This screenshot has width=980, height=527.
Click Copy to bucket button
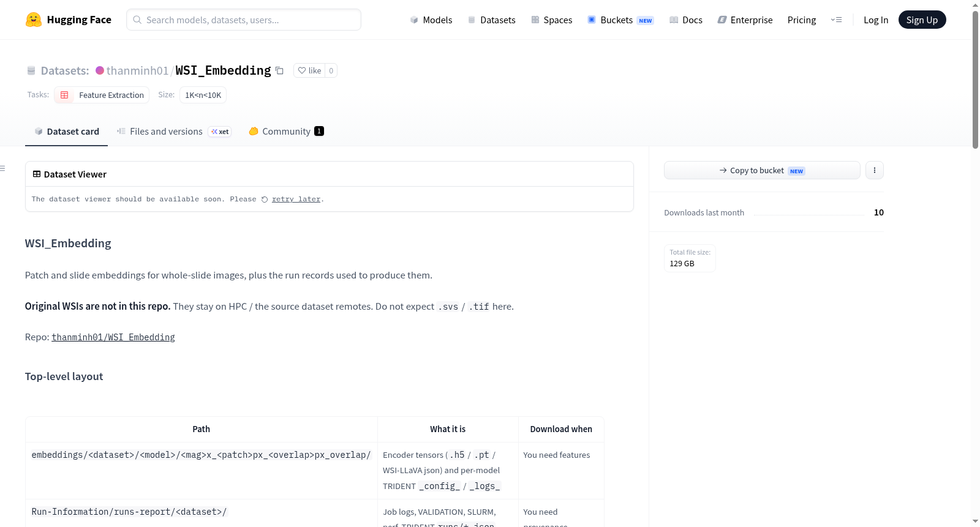pyautogui.click(x=762, y=170)
